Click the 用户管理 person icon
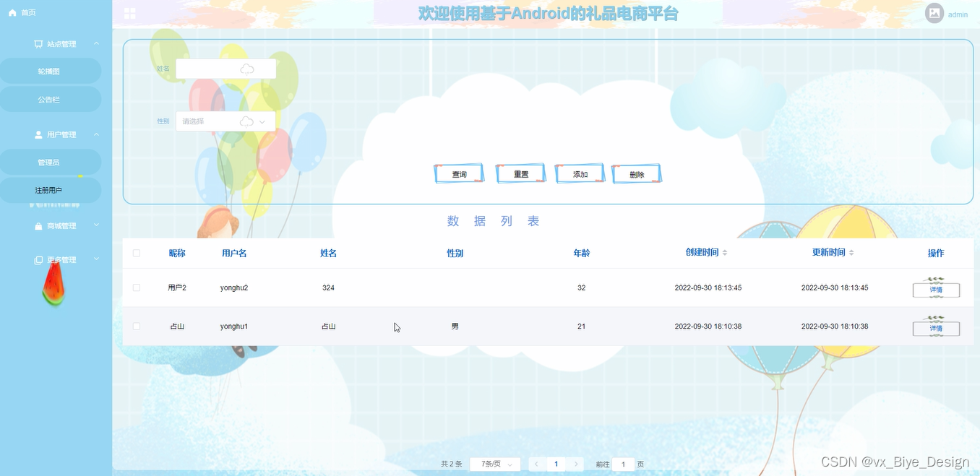 click(x=38, y=134)
